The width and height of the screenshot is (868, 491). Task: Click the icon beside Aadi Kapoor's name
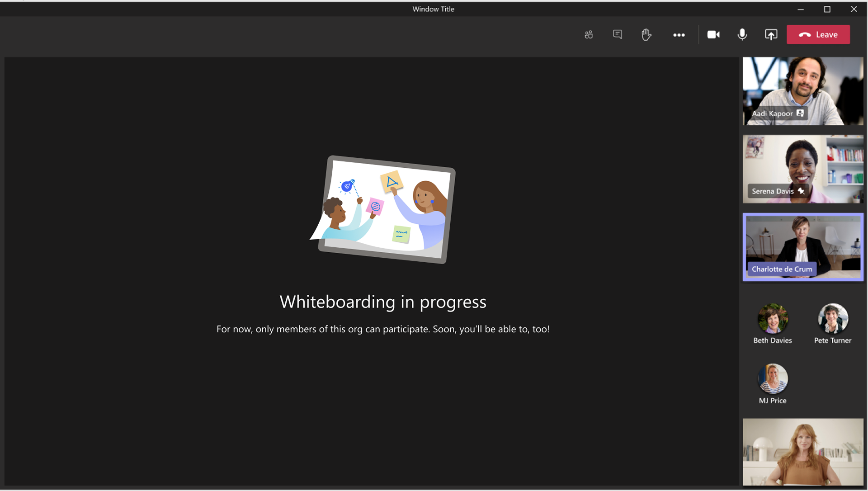click(x=800, y=113)
